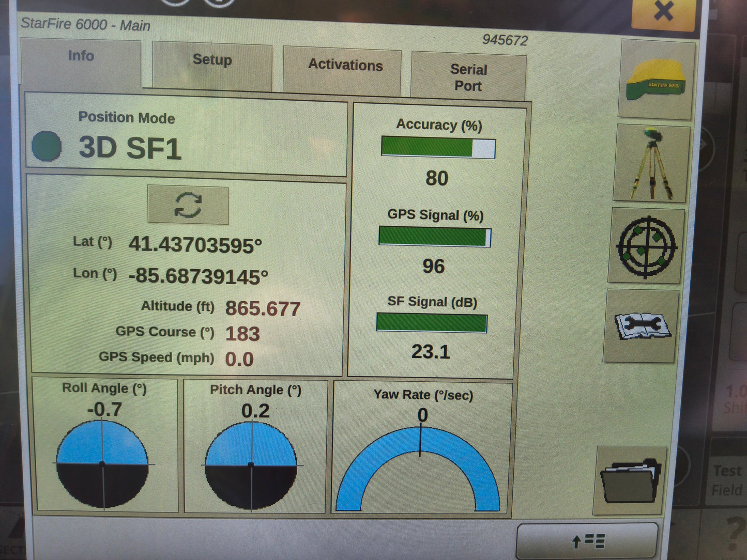Click the Accuracy percent progress bar

(438, 148)
